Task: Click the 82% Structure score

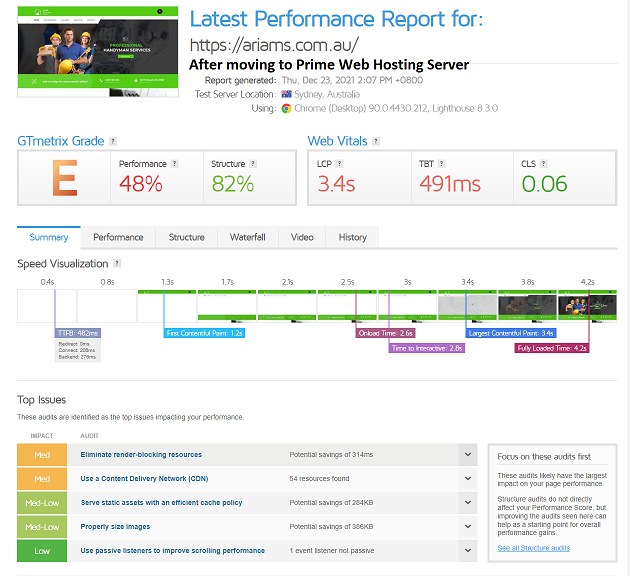Action: click(x=233, y=184)
